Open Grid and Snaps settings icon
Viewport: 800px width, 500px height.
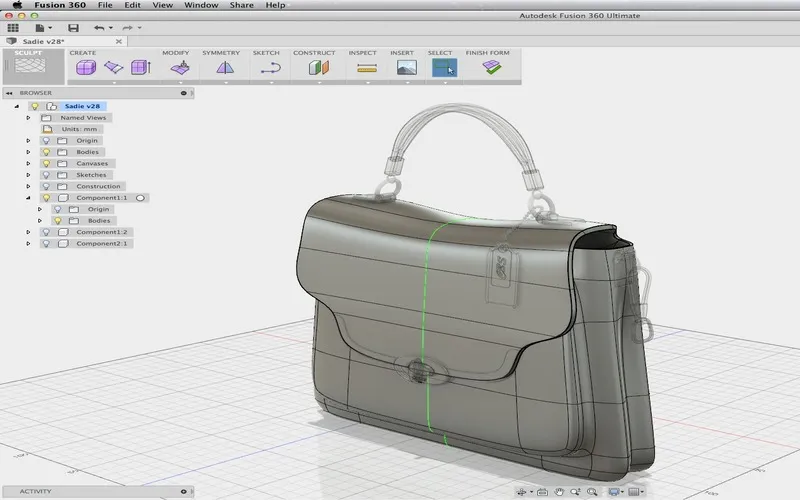click(x=634, y=491)
